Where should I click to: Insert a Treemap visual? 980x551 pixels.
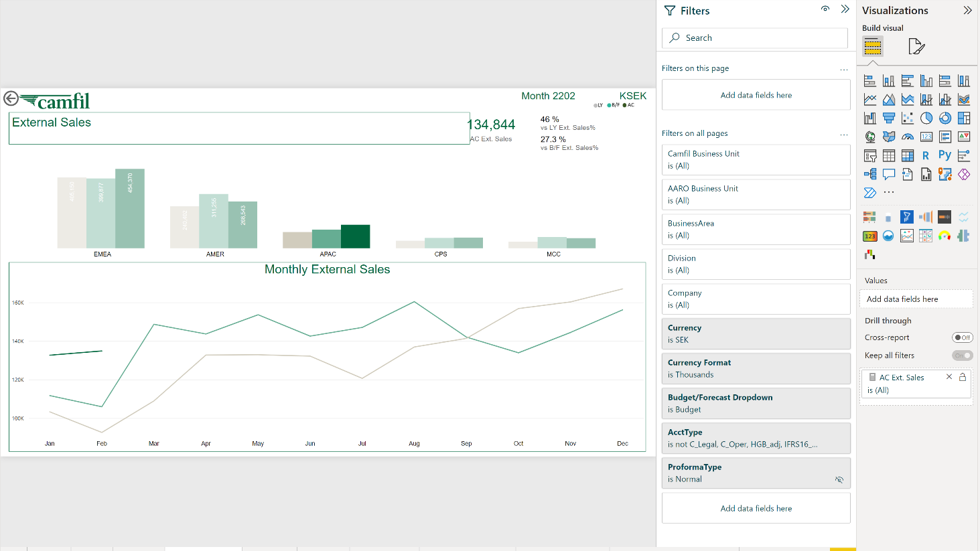coord(964,119)
